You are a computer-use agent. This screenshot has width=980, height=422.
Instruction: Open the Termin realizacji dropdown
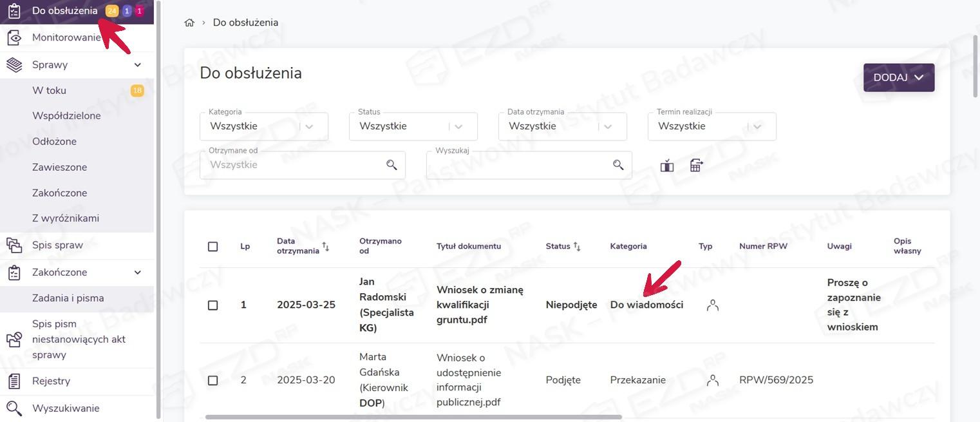tap(711, 126)
